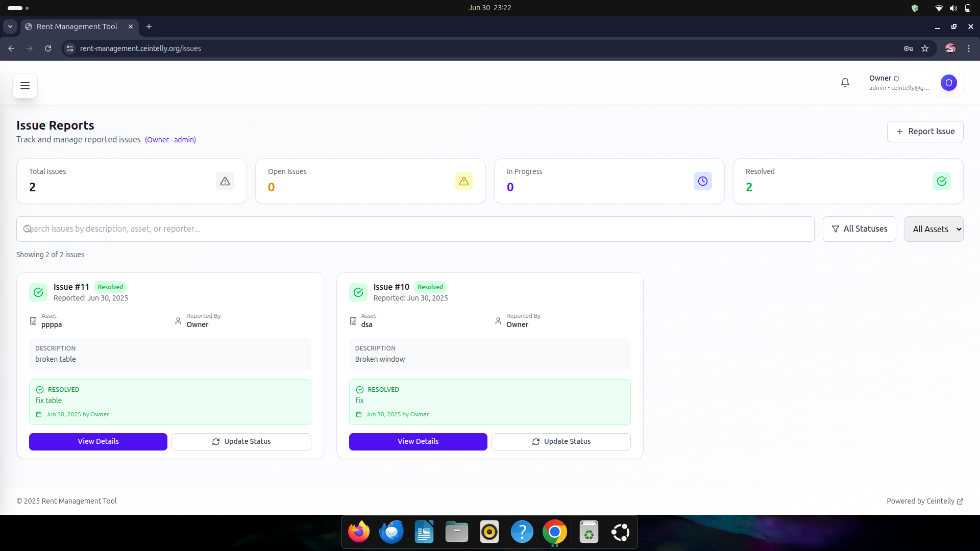Launch Firefox from the dock
The image size is (980, 551).
coord(359,533)
